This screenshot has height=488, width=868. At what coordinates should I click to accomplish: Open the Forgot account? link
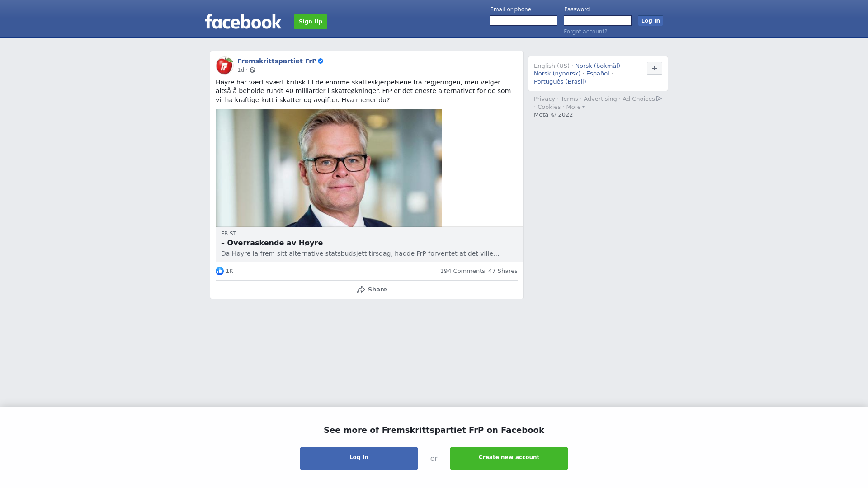click(585, 32)
